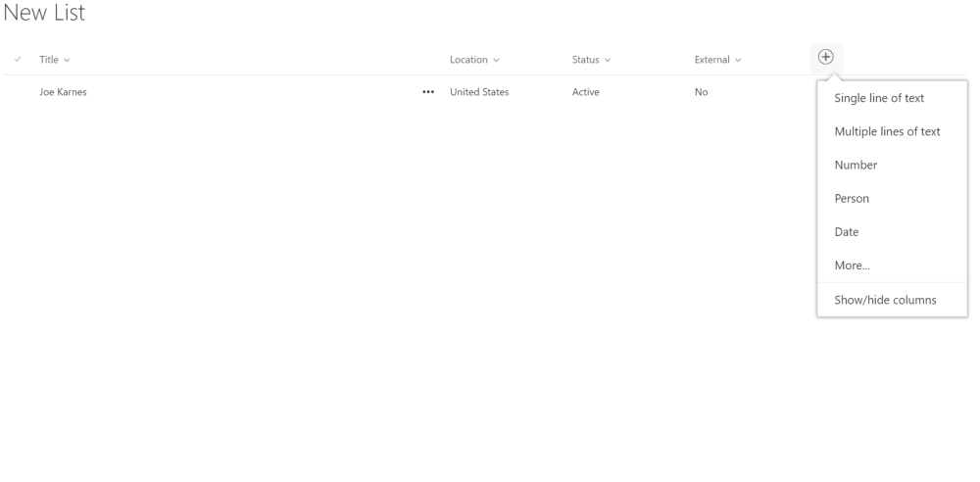This screenshot has width=980, height=482.
Task: Open the Status column header dropdown
Action: coord(591,61)
